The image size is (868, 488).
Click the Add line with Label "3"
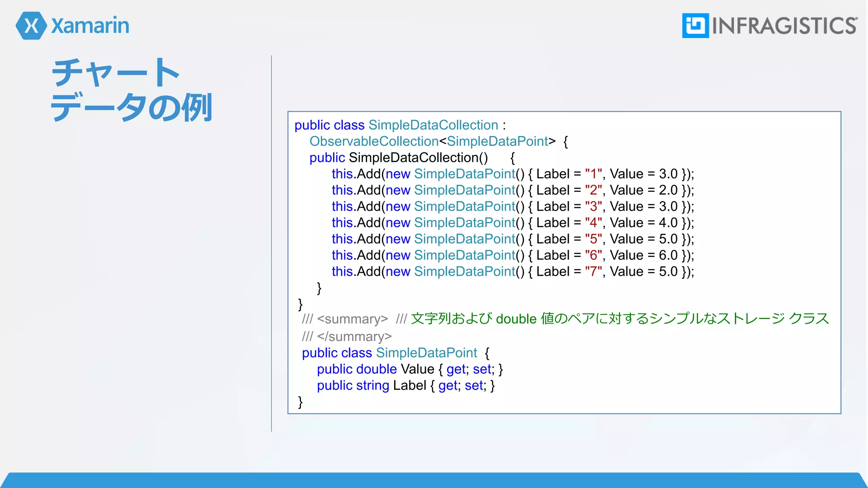tap(513, 206)
